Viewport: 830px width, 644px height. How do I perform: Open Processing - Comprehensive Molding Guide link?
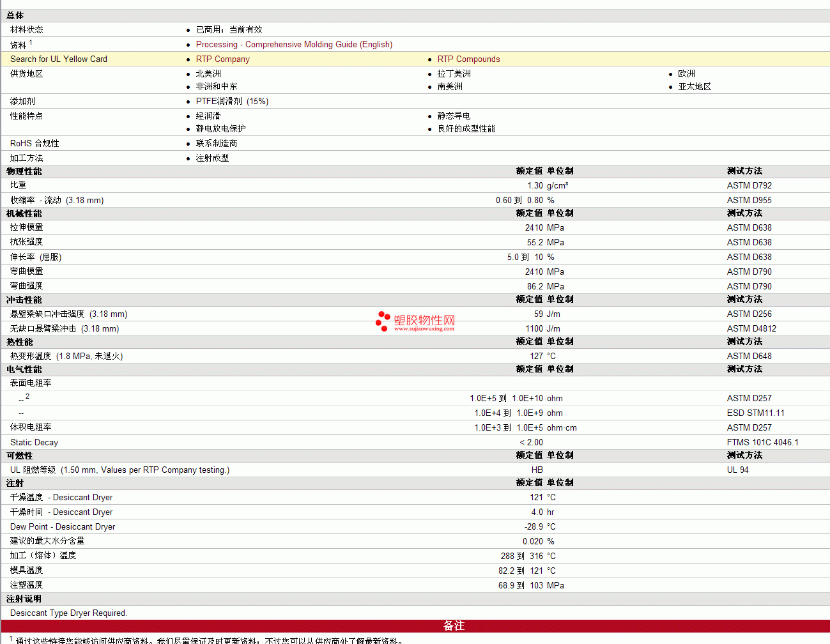coord(294,44)
